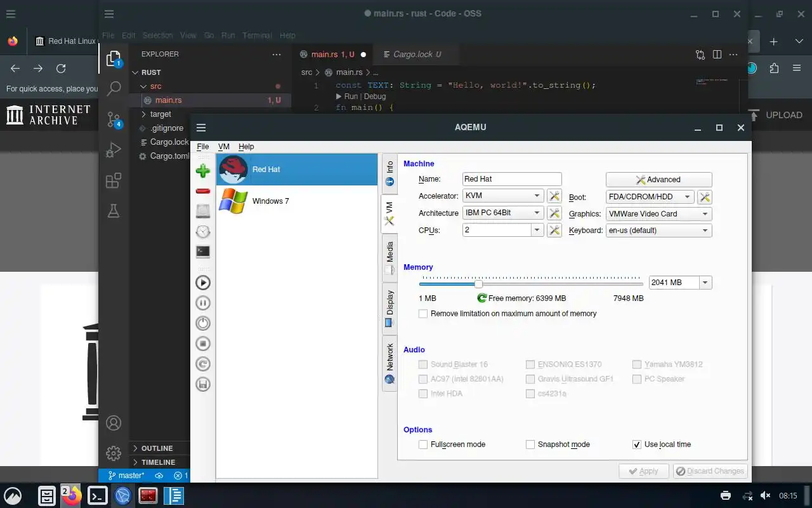The image size is (812, 508).
Task: Click the power off VM icon
Action: (x=203, y=323)
